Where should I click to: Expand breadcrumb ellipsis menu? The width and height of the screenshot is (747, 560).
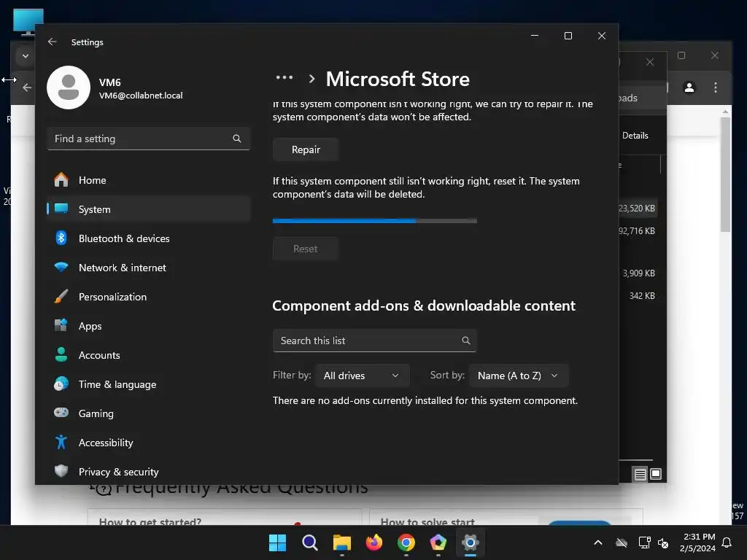285,77
